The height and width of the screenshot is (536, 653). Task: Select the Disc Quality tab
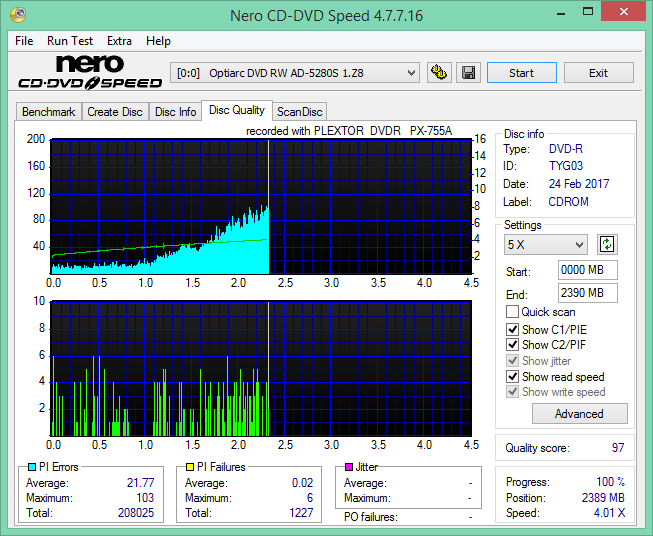pos(237,110)
